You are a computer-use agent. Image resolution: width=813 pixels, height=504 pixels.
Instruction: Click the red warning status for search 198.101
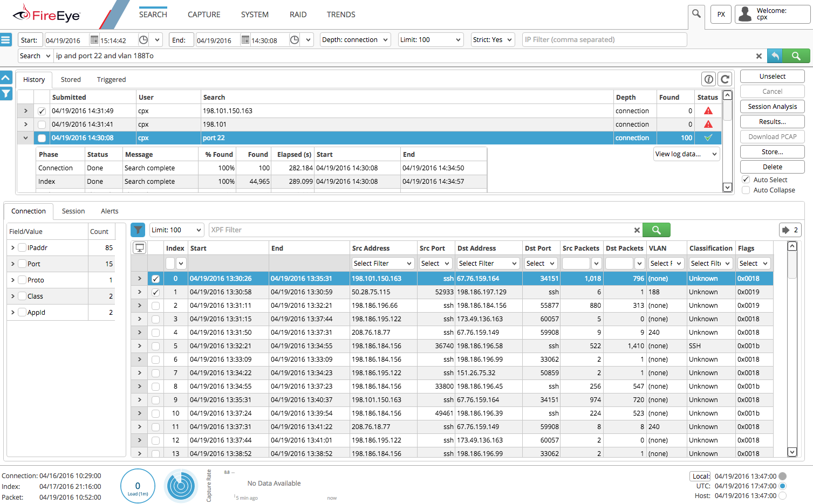point(708,125)
